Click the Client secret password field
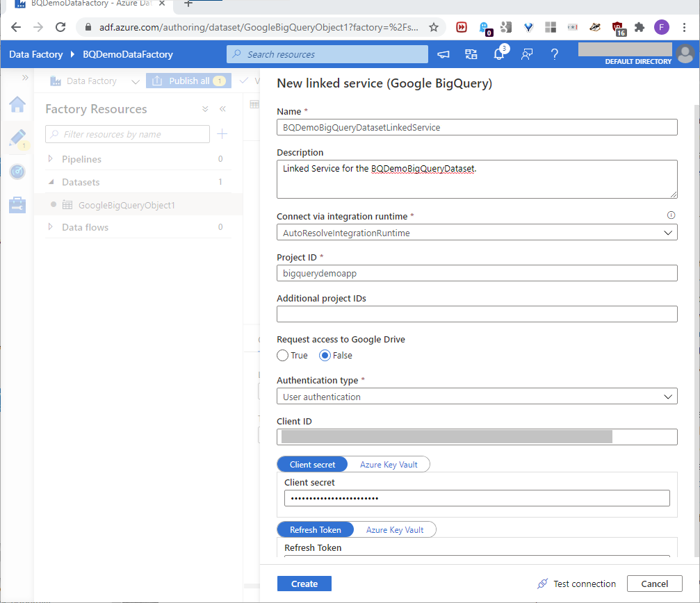This screenshot has height=603, width=700. click(x=477, y=497)
